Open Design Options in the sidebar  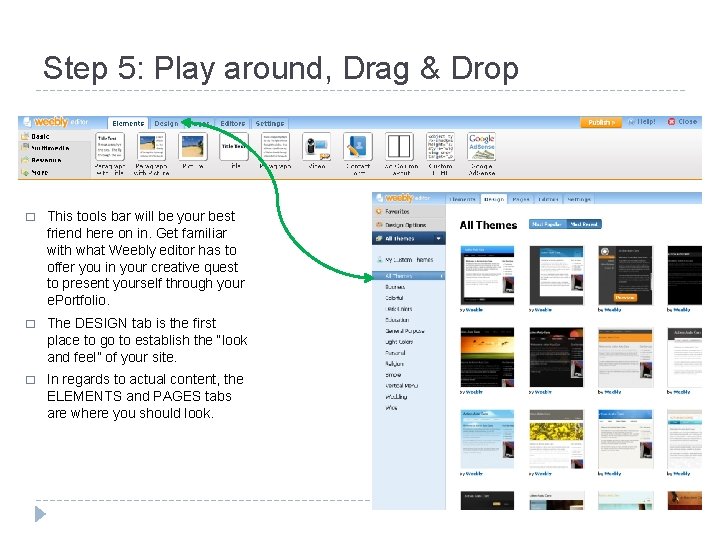pyautogui.click(x=401, y=225)
